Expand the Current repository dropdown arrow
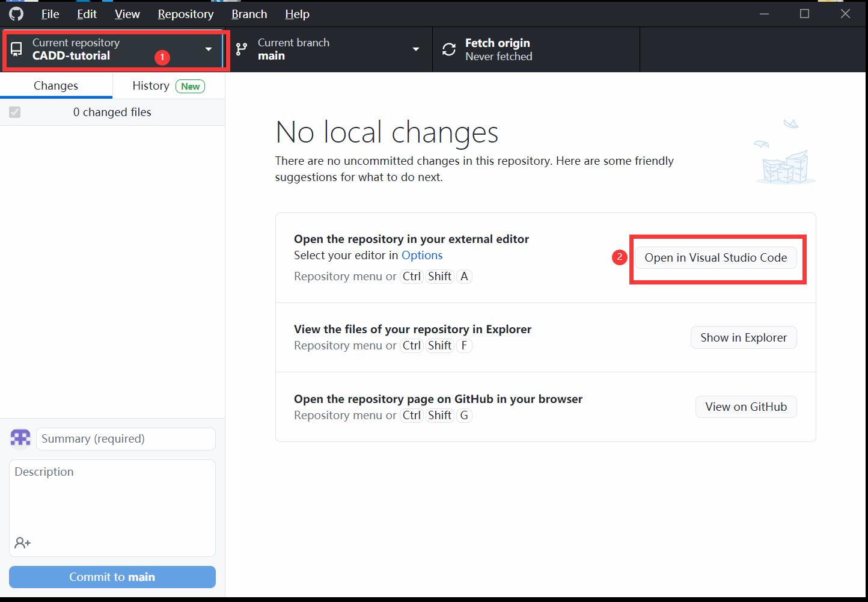The width and height of the screenshot is (868, 602). [x=209, y=49]
